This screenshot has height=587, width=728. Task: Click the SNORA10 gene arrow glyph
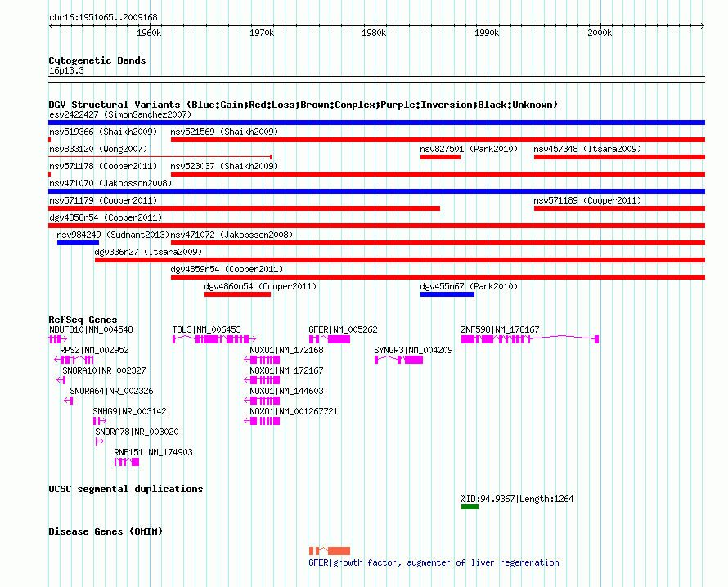click(61, 380)
